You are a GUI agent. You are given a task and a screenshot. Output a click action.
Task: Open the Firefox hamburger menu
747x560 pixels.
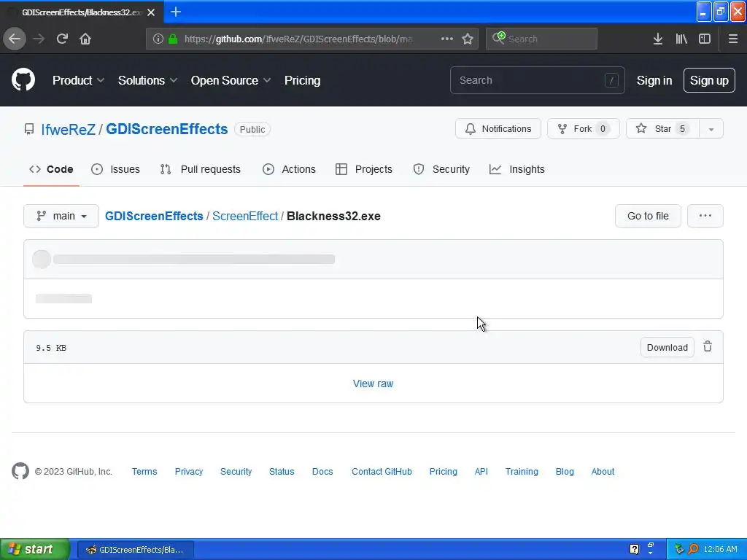pyautogui.click(x=732, y=39)
